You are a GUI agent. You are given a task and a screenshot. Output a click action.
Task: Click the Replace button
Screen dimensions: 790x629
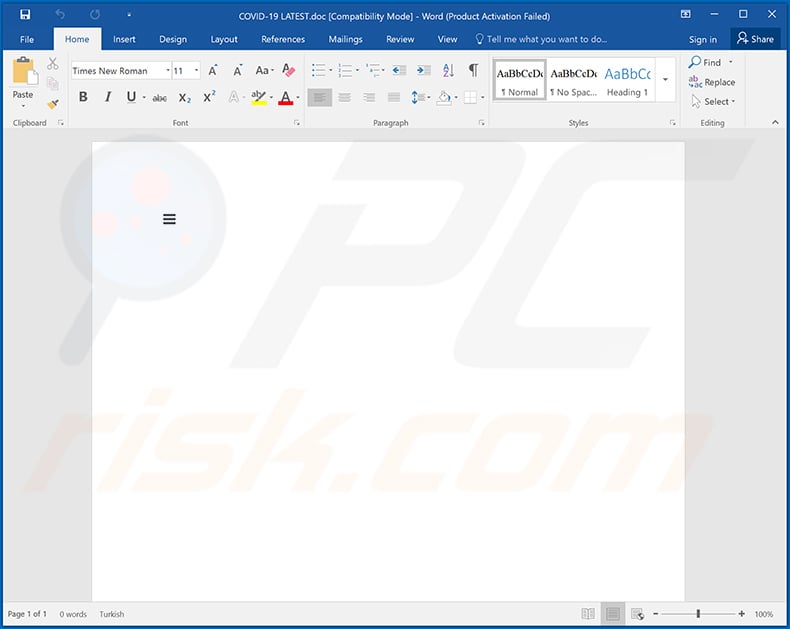click(712, 82)
